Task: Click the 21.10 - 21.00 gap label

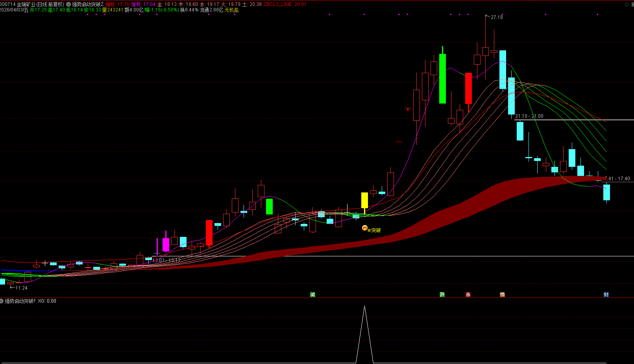Action: coord(529,116)
